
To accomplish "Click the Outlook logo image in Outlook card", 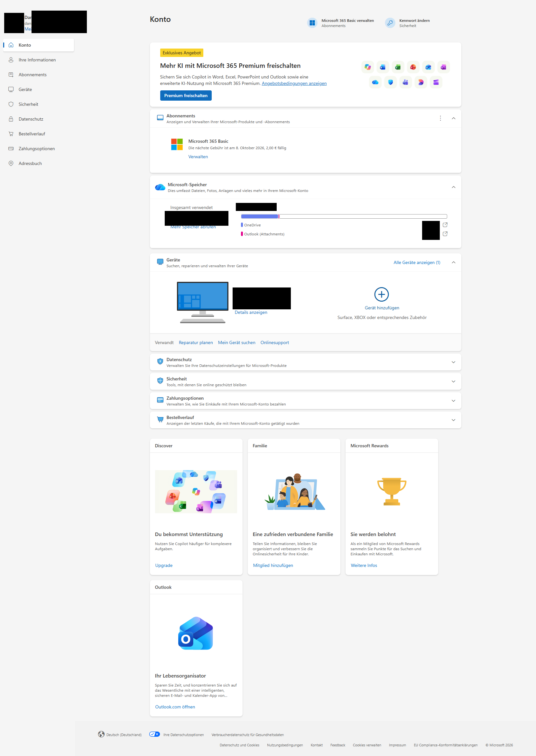I will [196, 633].
